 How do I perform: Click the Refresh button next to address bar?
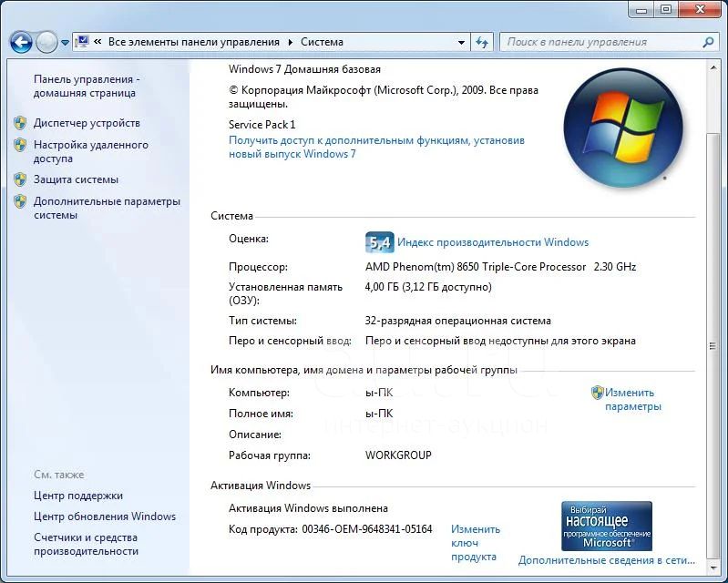coord(482,42)
